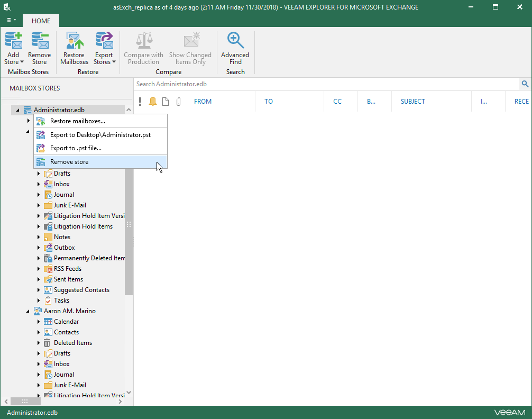532x419 pixels.
Task: Click the Journal folder icon under Administrator
Action: pyautogui.click(x=48, y=195)
